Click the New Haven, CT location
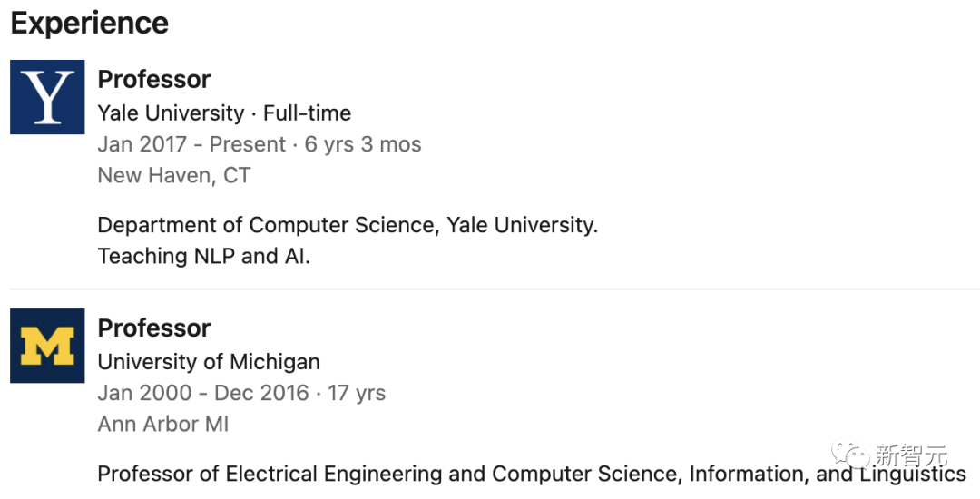 (173, 175)
